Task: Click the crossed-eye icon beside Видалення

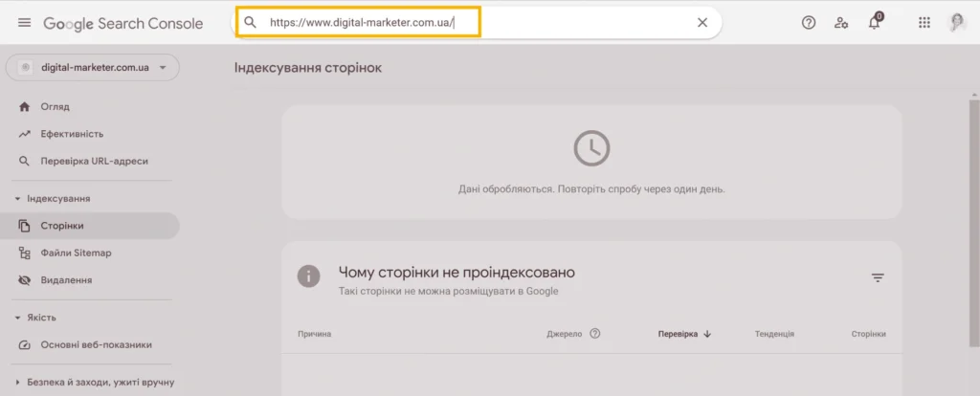Action: pyautogui.click(x=24, y=280)
